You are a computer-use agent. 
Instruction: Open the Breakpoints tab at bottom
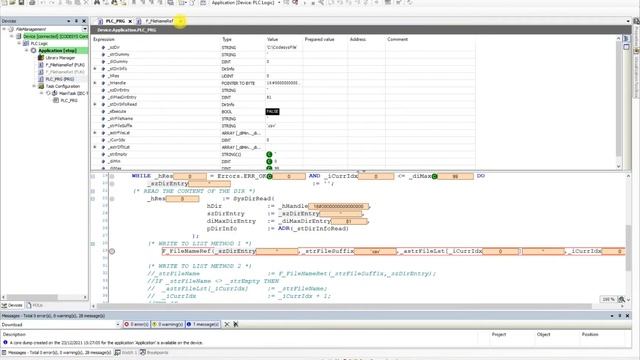click(x=154, y=352)
